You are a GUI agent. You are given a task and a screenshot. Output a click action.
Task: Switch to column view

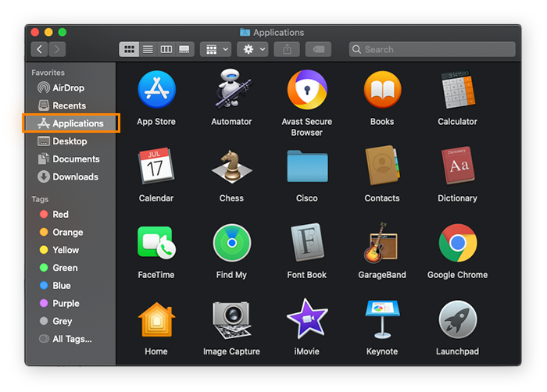pyautogui.click(x=166, y=49)
